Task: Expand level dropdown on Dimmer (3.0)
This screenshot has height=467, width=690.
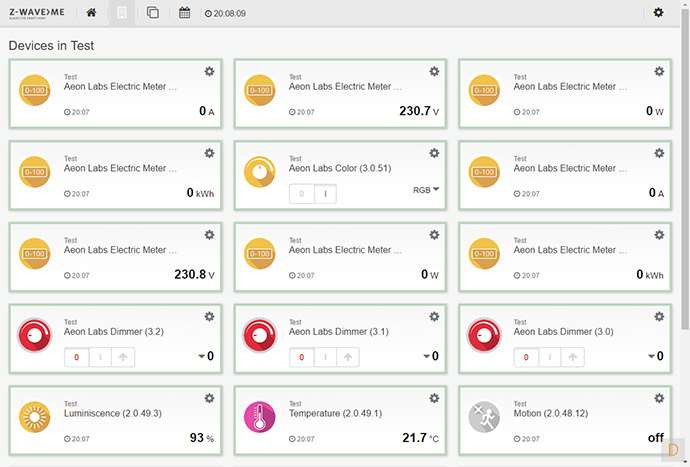Action: 650,356
